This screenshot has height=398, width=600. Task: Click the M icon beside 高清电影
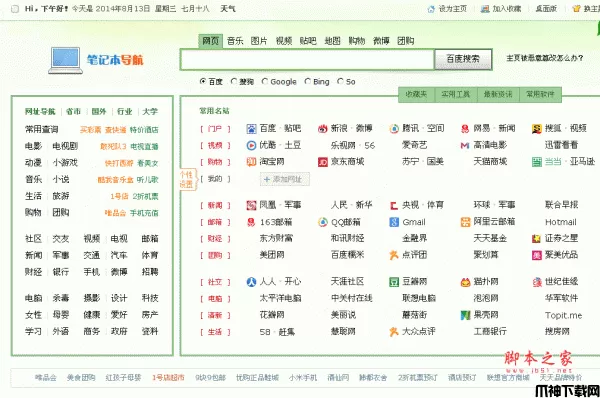point(465,145)
